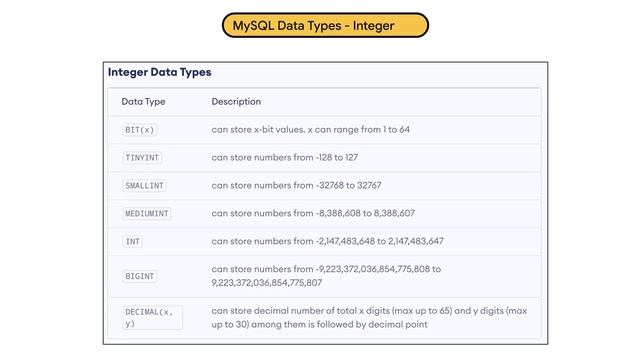The width and height of the screenshot is (640, 360).
Task: Click description '-2,147,483,648 to 2,147,483,647'
Action: coord(380,241)
